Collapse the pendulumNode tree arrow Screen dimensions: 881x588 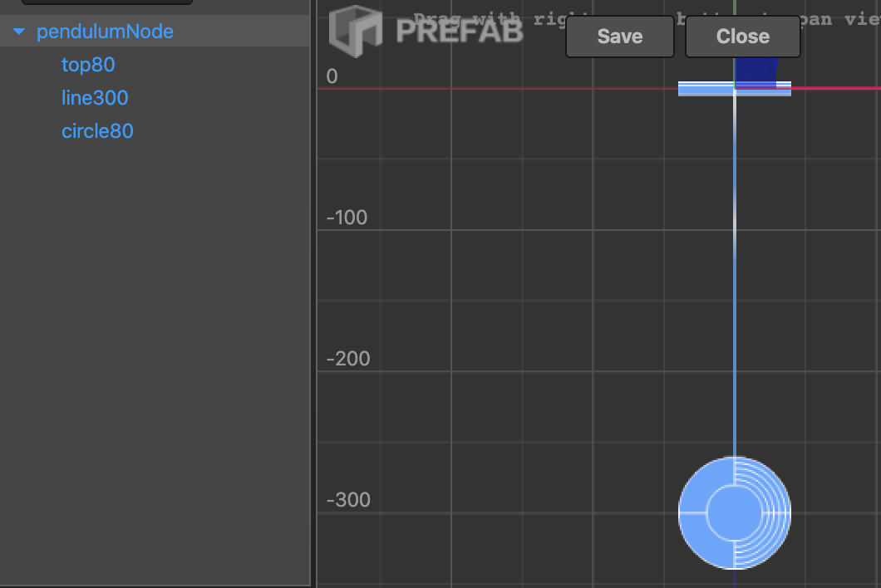pos(20,32)
